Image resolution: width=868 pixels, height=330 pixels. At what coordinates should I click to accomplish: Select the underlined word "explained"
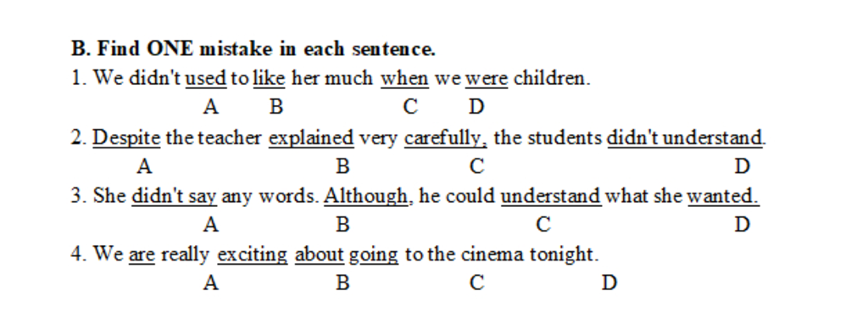point(311,138)
